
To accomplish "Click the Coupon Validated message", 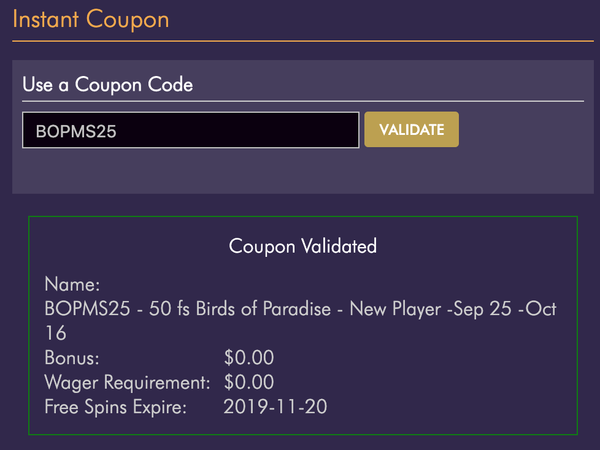I will 303,245.
